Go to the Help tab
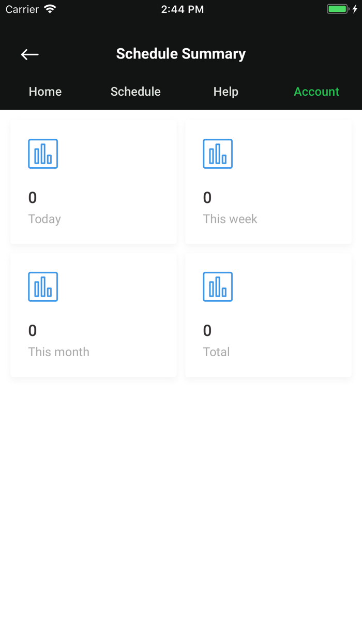The image size is (362, 644). click(226, 92)
